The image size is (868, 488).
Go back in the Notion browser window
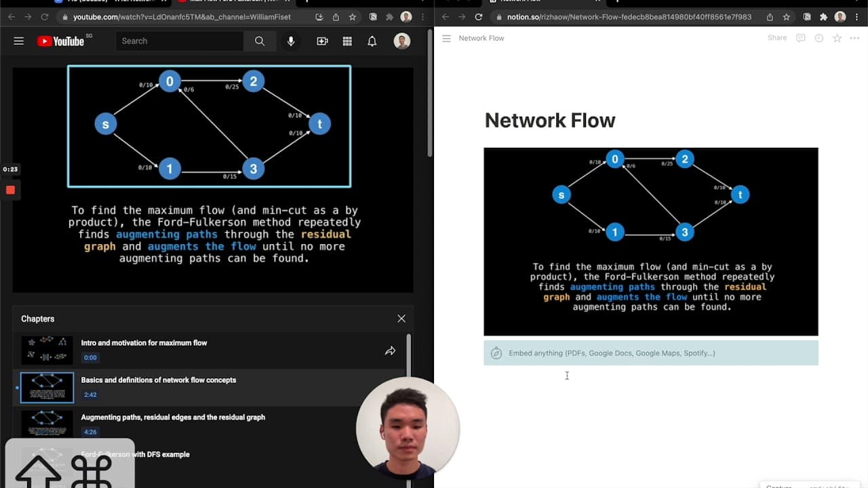(x=446, y=17)
